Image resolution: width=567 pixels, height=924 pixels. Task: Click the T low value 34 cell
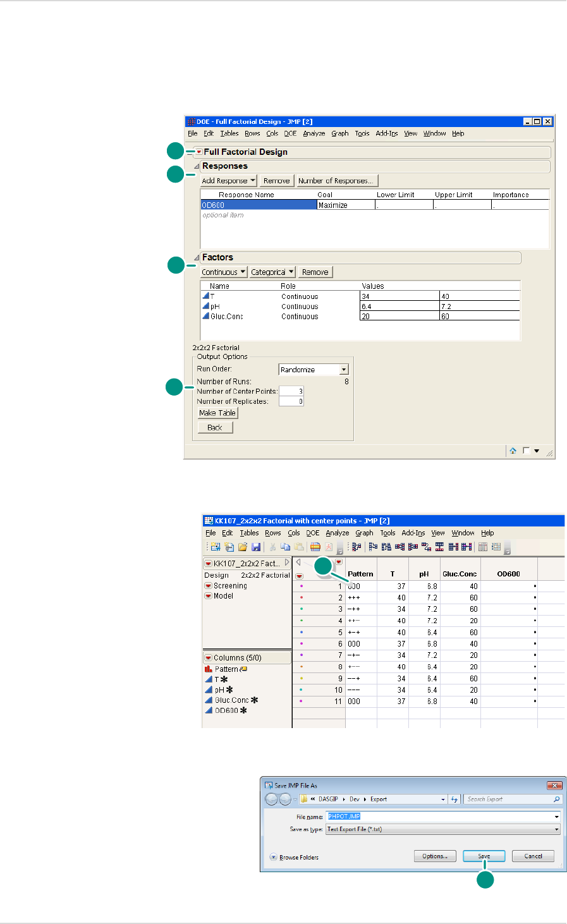coord(399,296)
